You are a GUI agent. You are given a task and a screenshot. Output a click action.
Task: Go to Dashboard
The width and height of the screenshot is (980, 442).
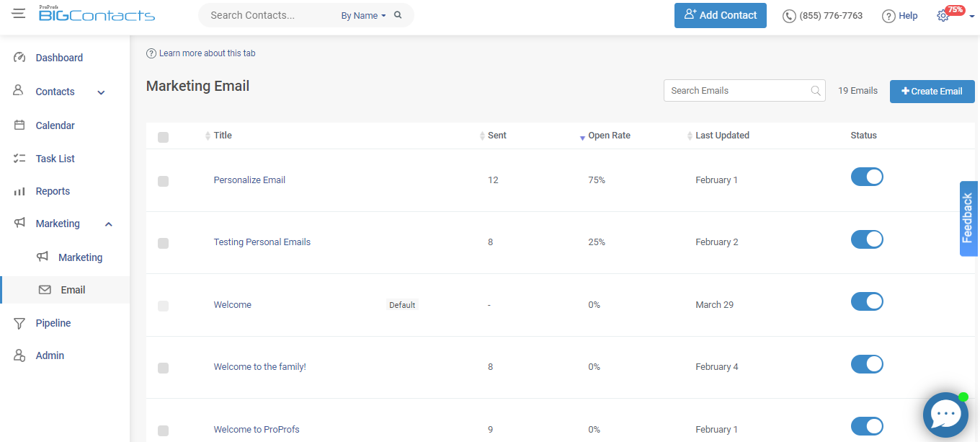(59, 58)
